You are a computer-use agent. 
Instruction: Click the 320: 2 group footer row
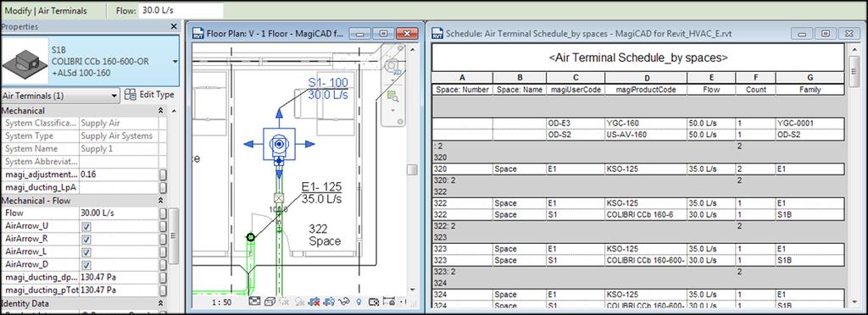[637, 180]
